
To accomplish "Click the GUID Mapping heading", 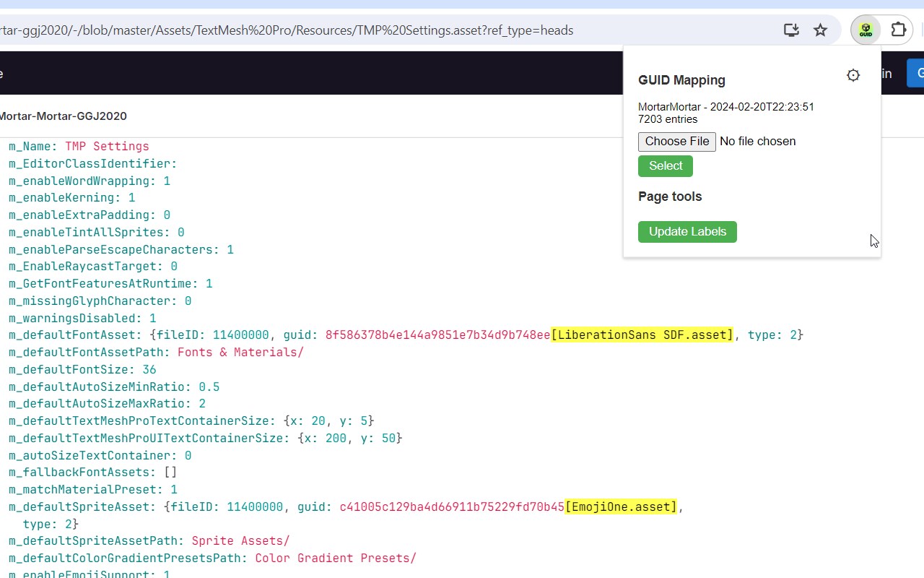I will [x=681, y=80].
